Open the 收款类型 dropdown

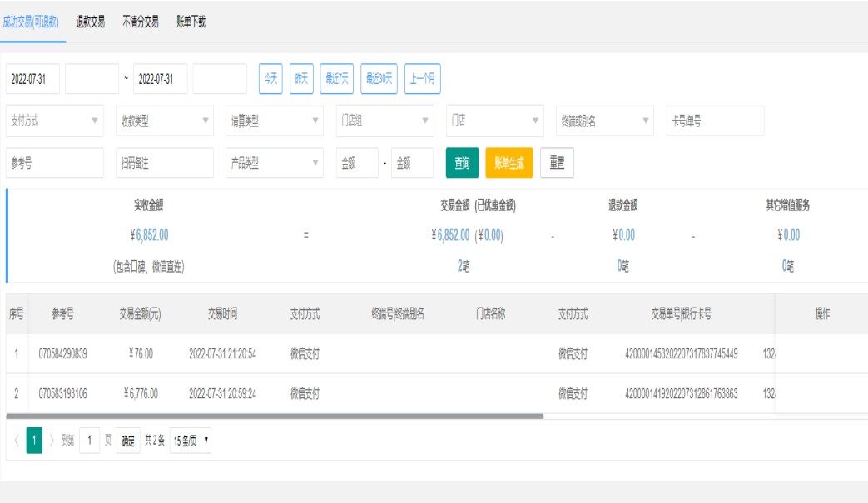[x=165, y=121]
